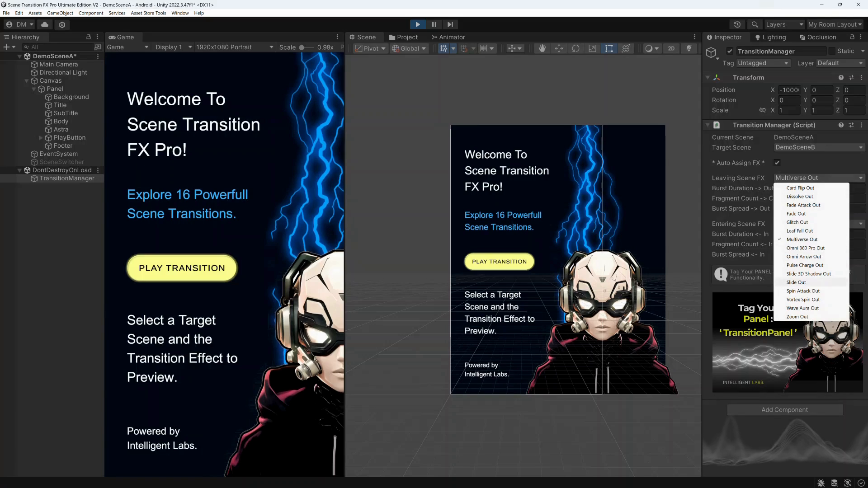Start Play mode

coord(418,24)
